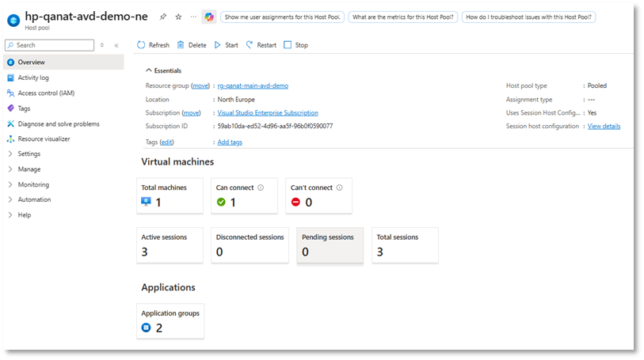This screenshot has height=360, width=644.
Task: Open the Copilot icon in header
Action: (x=209, y=17)
